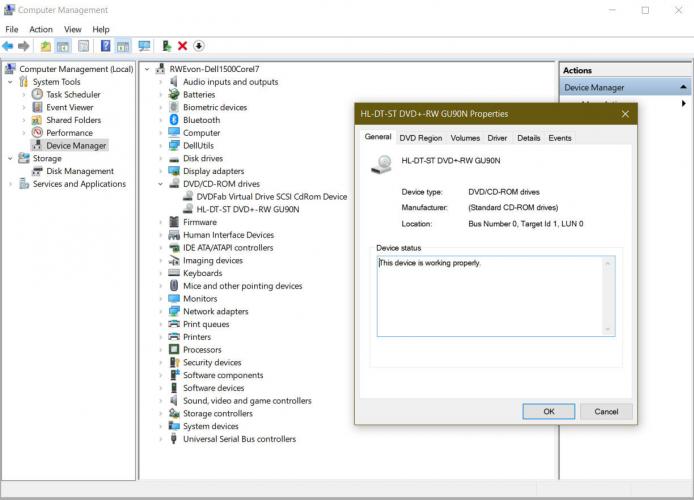Screen dimensions: 694x500
Task: Click Cancel in the Properties dialog
Action: pyautogui.click(x=606, y=411)
